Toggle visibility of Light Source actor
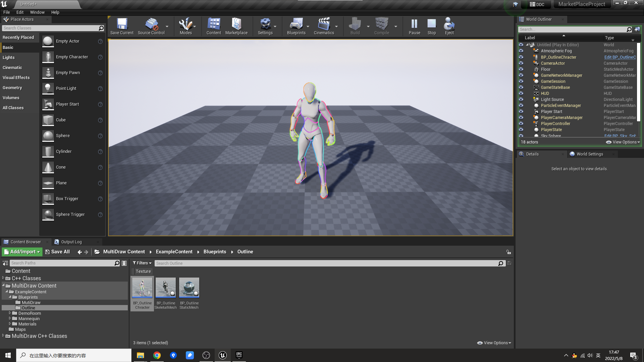This screenshot has width=644, height=362. pyautogui.click(x=521, y=100)
